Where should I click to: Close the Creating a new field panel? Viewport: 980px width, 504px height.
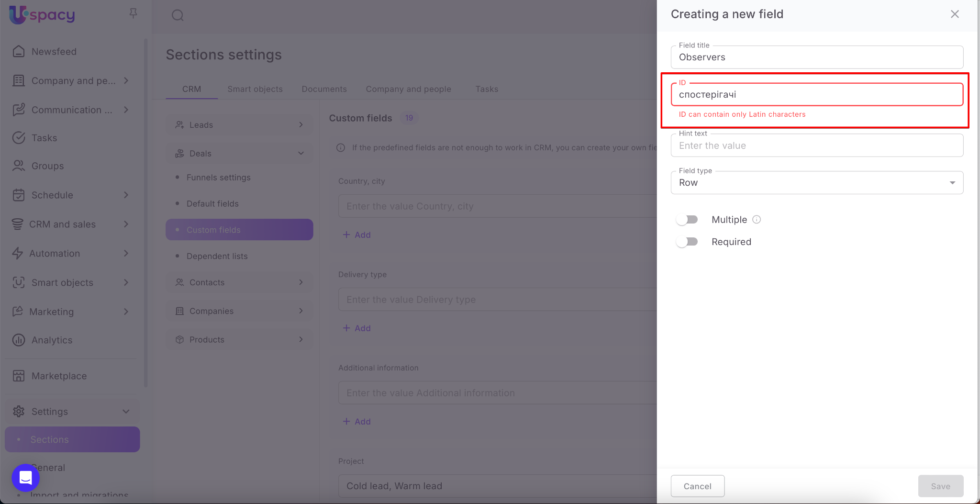pyautogui.click(x=955, y=14)
